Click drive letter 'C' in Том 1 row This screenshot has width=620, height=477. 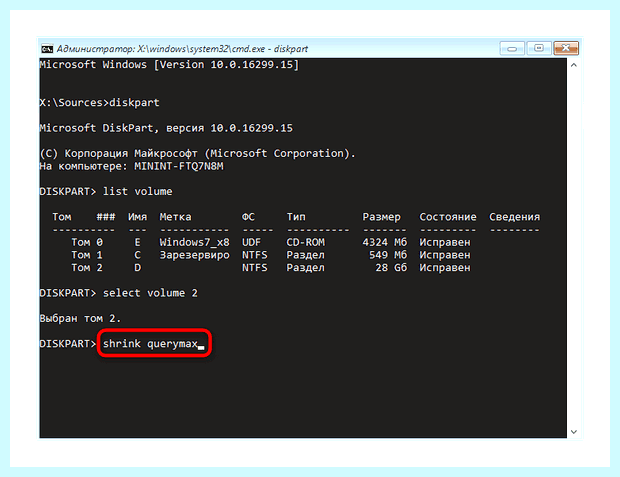138,255
